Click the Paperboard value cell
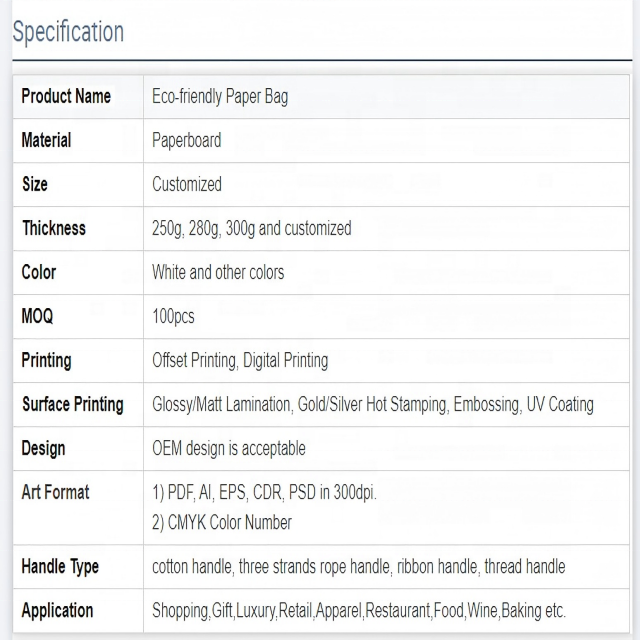The width and height of the screenshot is (640, 640). pyautogui.click(x=386, y=141)
